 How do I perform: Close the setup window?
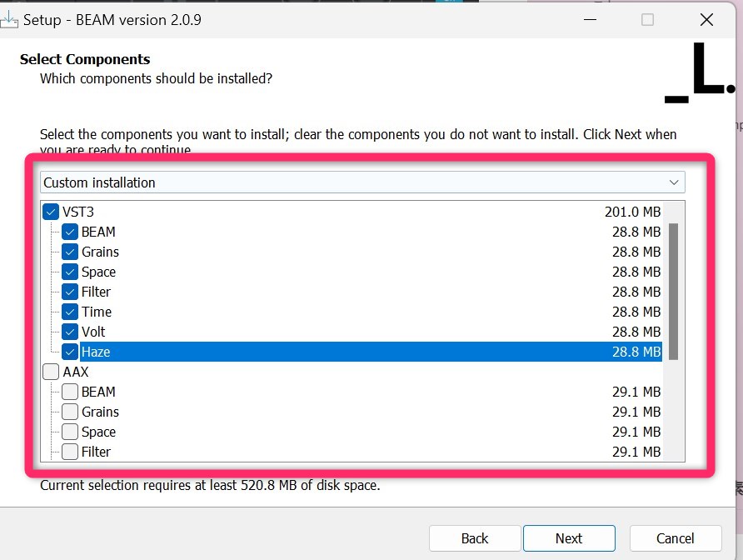point(706,20)
